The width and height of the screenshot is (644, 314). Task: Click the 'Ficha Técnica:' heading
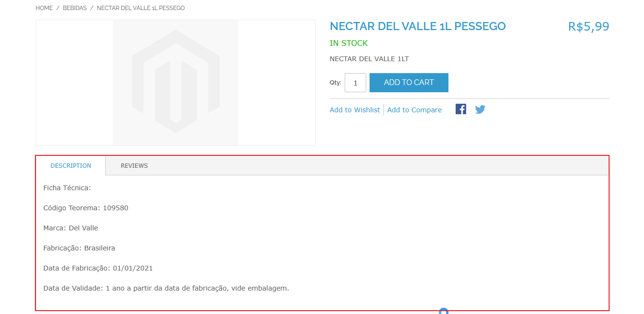tap(67, 188)
